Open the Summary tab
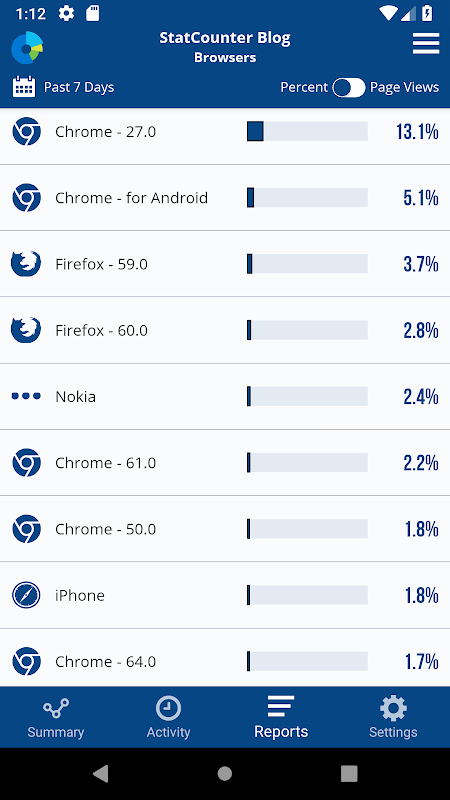 tap(56, 718)
